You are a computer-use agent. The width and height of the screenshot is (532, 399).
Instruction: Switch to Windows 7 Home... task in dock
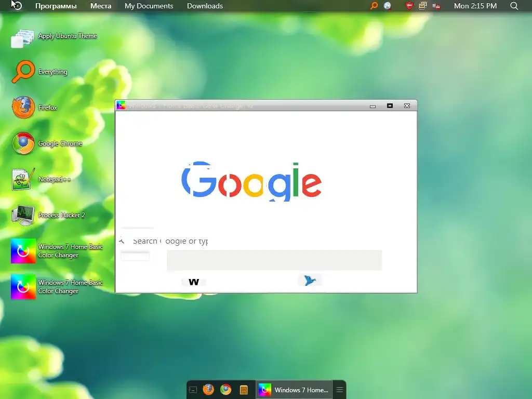pyautogui.click(x=294, y=390)
